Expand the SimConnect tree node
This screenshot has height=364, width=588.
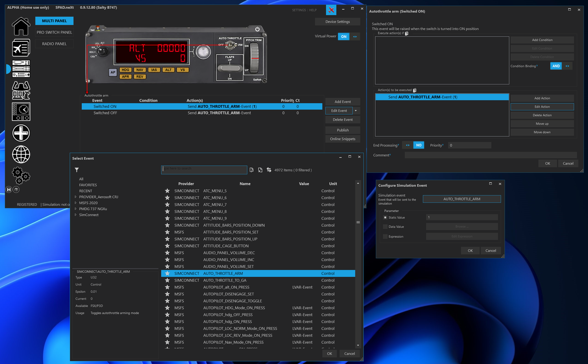pyautogui.click(x=75, y=215)
